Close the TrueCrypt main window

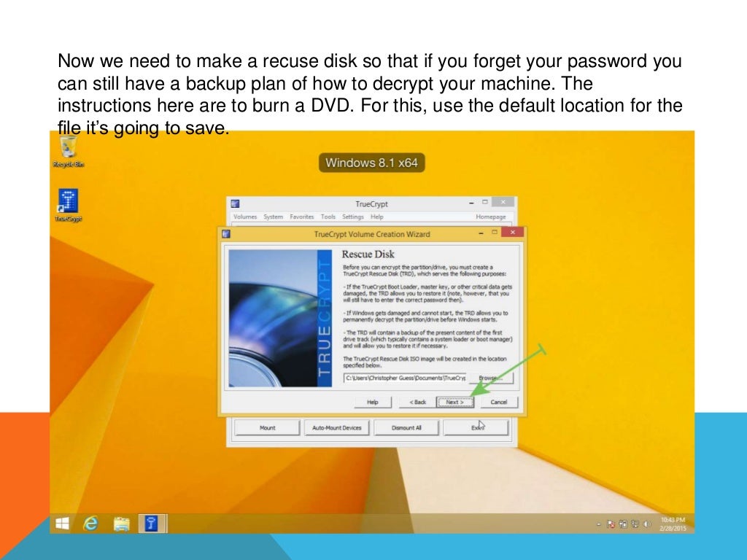point(503,202)
